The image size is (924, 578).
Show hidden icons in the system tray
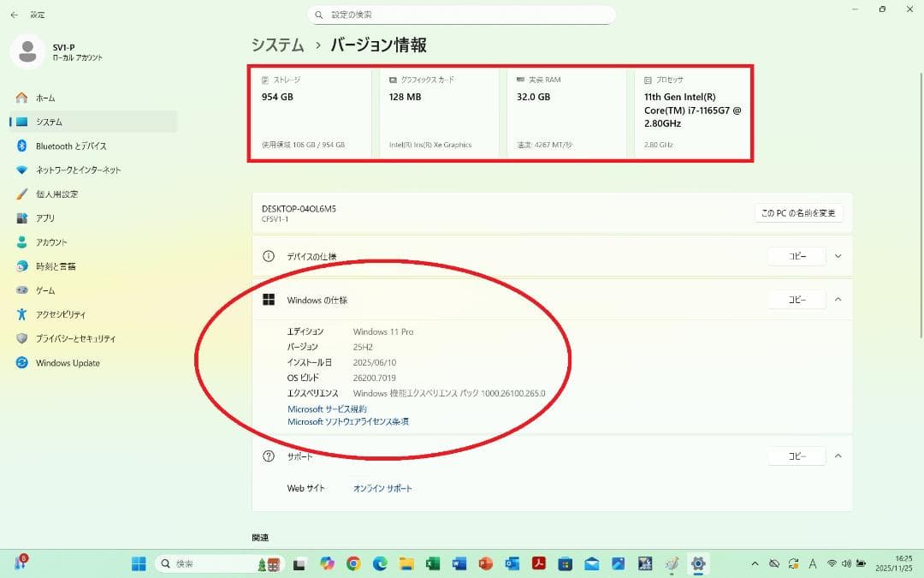(754, 563)
